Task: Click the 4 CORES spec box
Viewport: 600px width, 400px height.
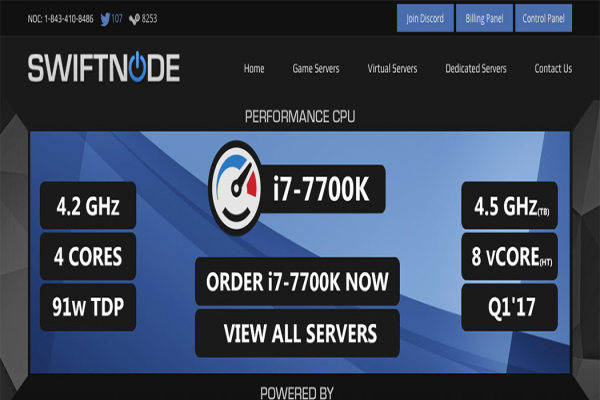Action: pyautogui.click(x=88, y=256)
